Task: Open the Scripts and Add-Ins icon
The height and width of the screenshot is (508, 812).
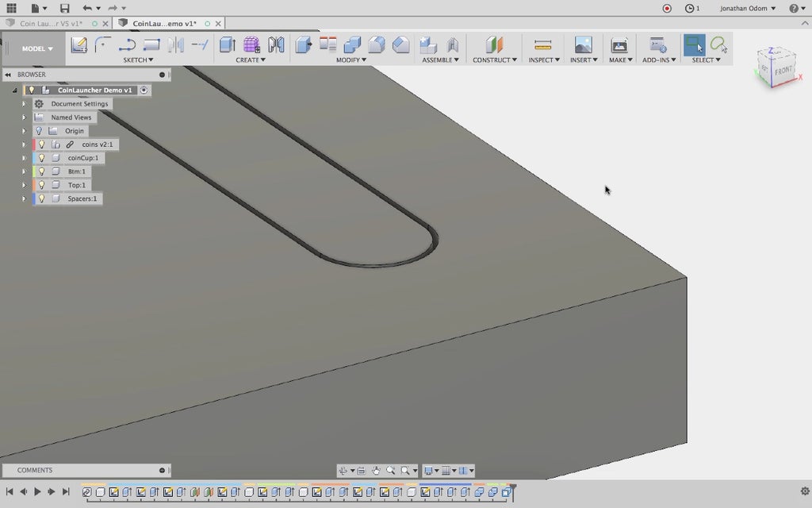Action: click(x=658, y=45)
